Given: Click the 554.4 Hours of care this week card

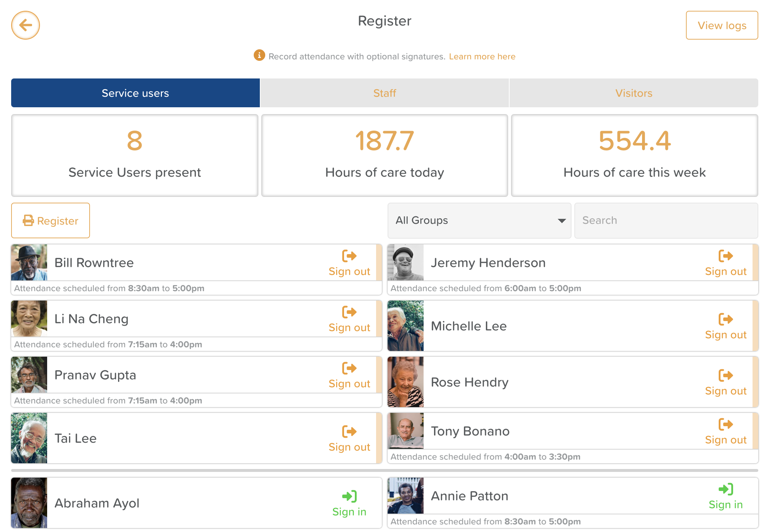Looking at the screenshot, I should coord(634,155).
